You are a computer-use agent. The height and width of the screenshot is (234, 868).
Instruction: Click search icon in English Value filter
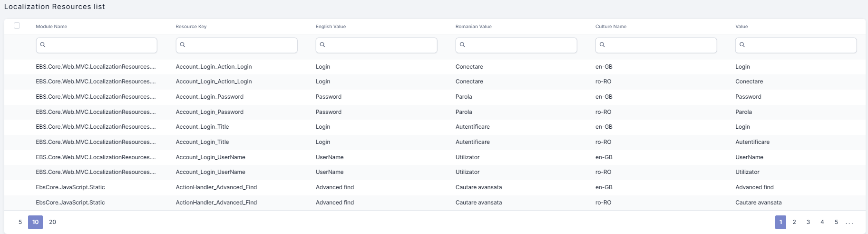click(x=322, y=45)
